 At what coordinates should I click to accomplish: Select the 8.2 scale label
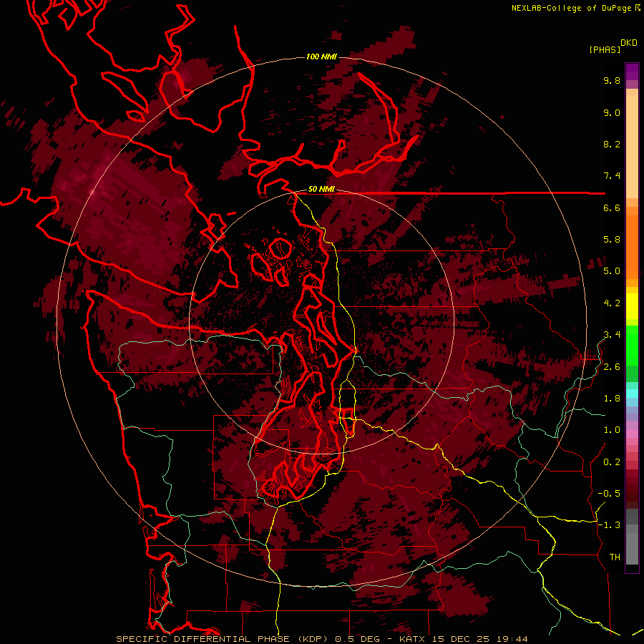612,144
